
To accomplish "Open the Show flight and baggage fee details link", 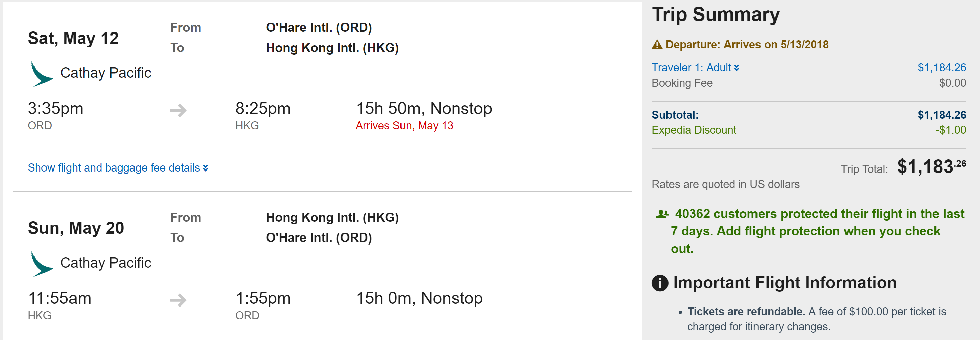I will [x=114, y=168].
